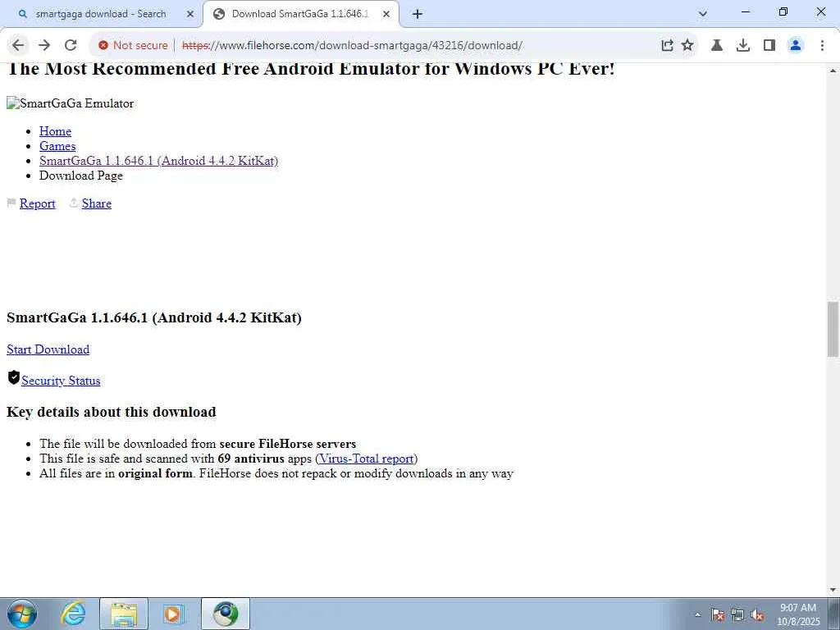Open Windows Explorer from taskbar
The height and width of the screenshot is (630, 840).
pyautogui.click(x=124, y=614)
